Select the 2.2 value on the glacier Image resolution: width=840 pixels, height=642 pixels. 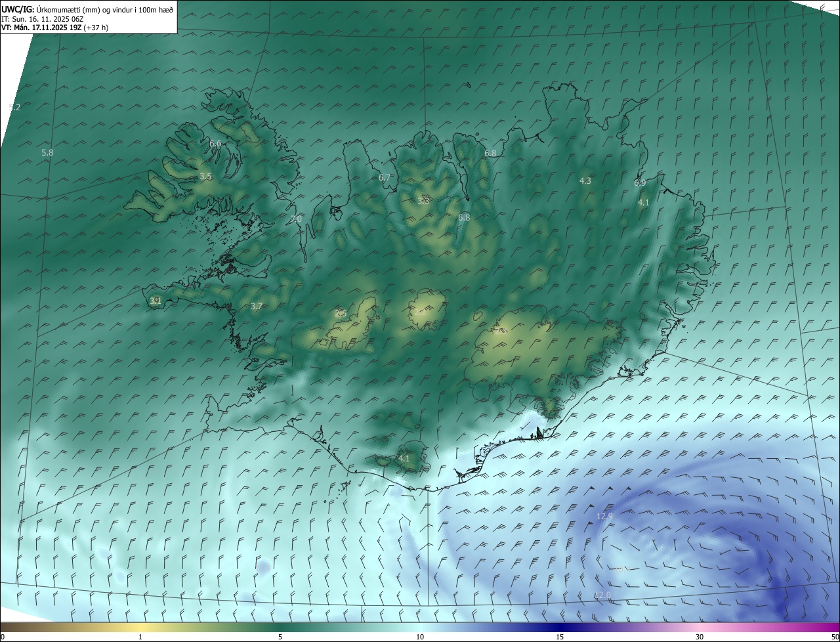click(x=420, y=312)
